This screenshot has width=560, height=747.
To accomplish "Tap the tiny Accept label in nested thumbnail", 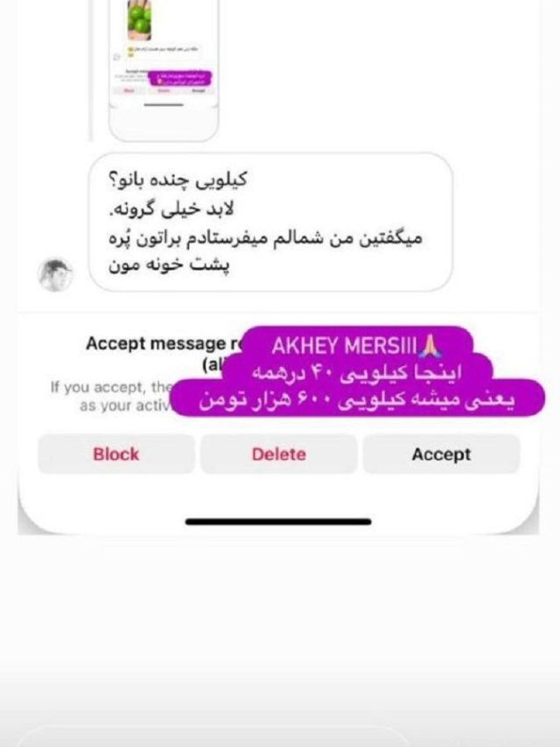I will click(x=199, y=90).
